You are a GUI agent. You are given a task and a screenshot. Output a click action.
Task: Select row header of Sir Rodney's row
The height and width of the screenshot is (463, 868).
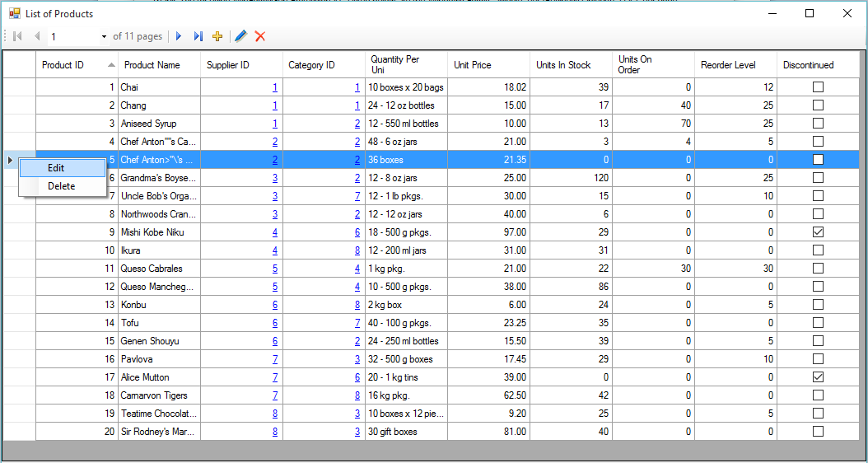pyautogui.click(x=20, y=432)
